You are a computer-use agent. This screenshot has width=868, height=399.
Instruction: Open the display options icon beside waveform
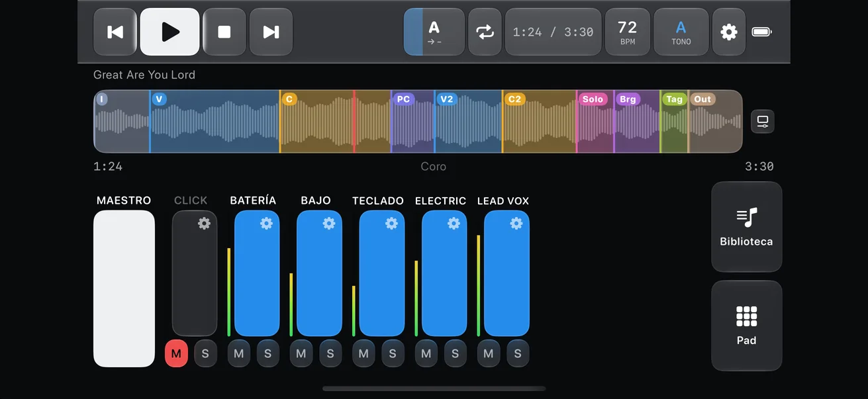[763, 121]
